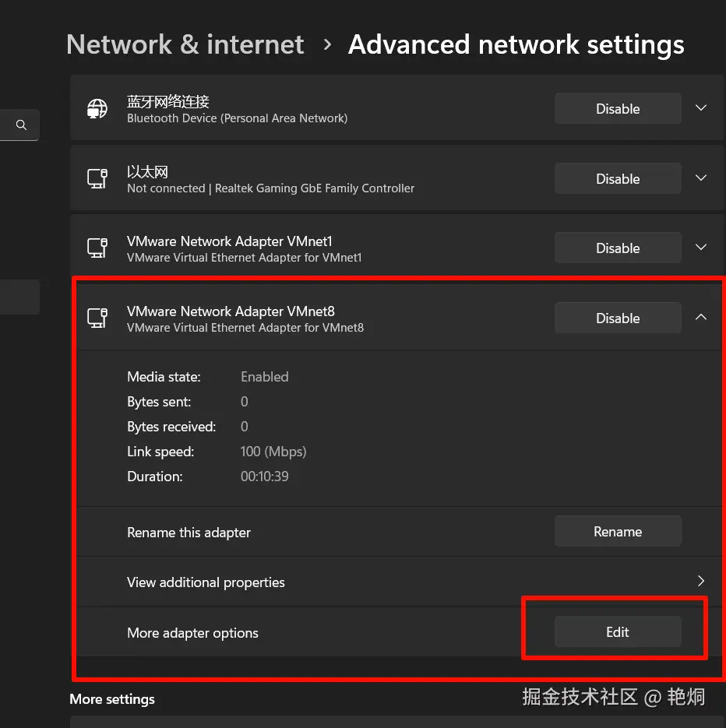Click the Bluetooth network globe icon
This screenshot has height=728, width=726.
(97, 109)
